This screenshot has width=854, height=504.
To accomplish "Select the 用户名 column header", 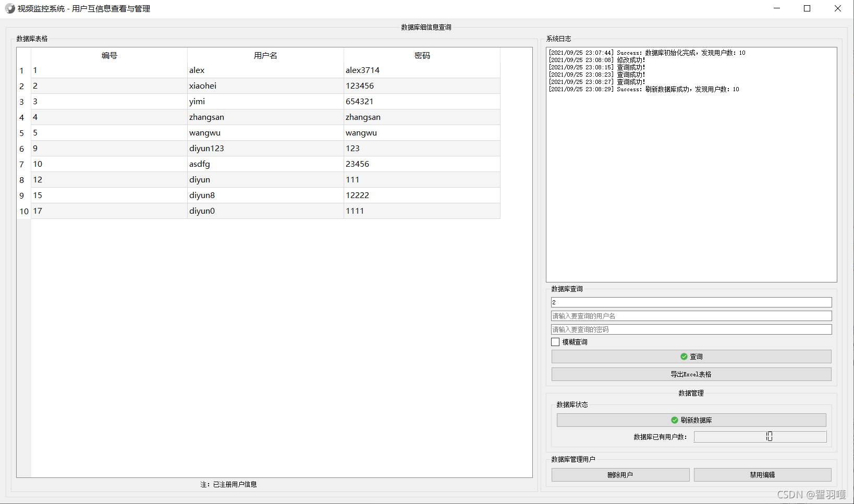I will pos(266,55).
